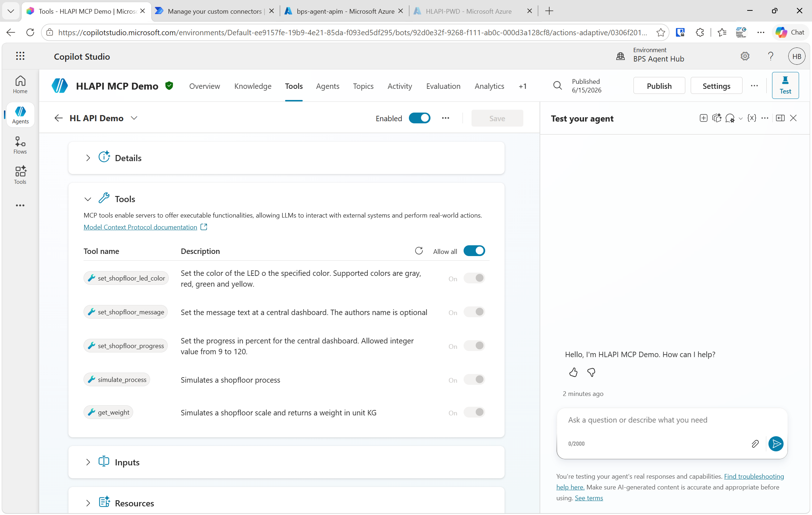This screenshot has width=812, height=515.
Task: Give thumbs up to the greeting
Action: pyautogui.click(x=573, y=372)
